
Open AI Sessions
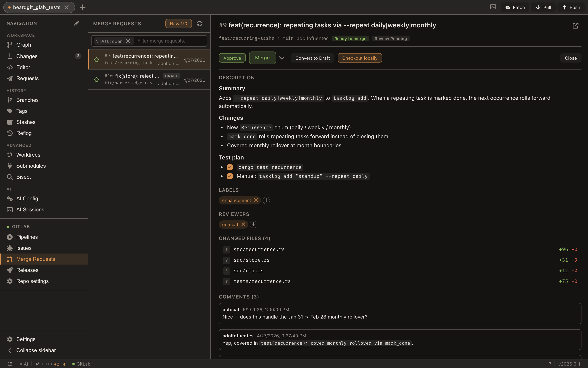point(44,210)
